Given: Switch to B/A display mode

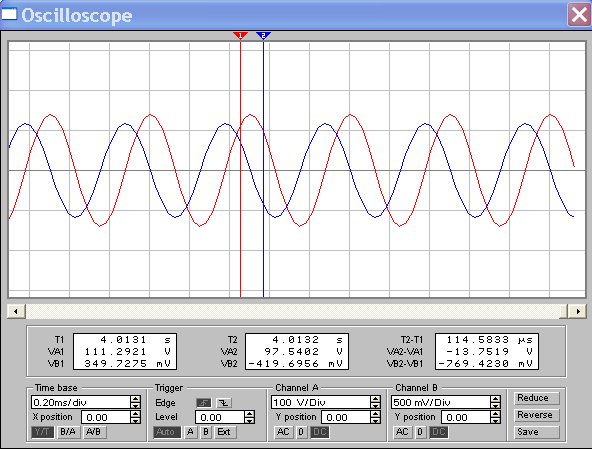Looking at the screenshot, I should pos(68,432).
